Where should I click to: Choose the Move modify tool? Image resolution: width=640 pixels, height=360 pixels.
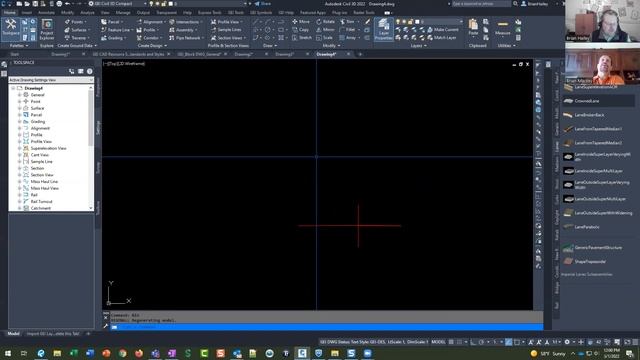pyautogui.click(x=301, y=22)
